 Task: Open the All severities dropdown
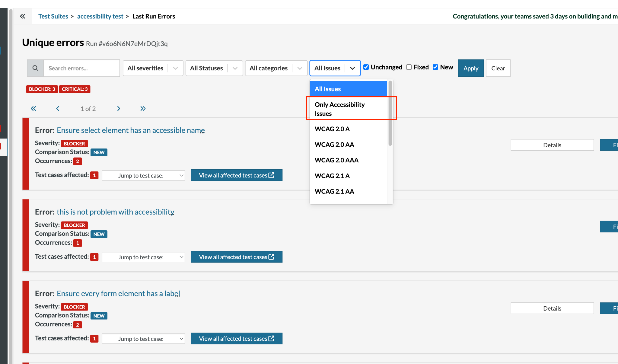(153, 68)
